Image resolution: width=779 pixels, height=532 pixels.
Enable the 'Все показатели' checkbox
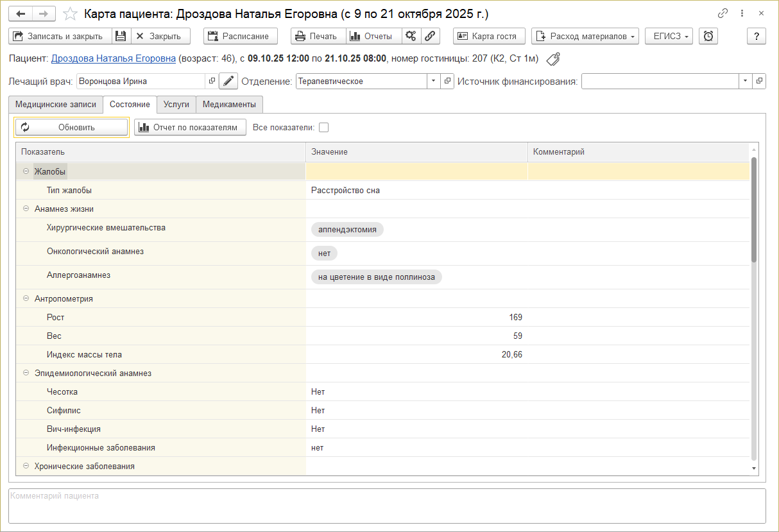(324, 127)
